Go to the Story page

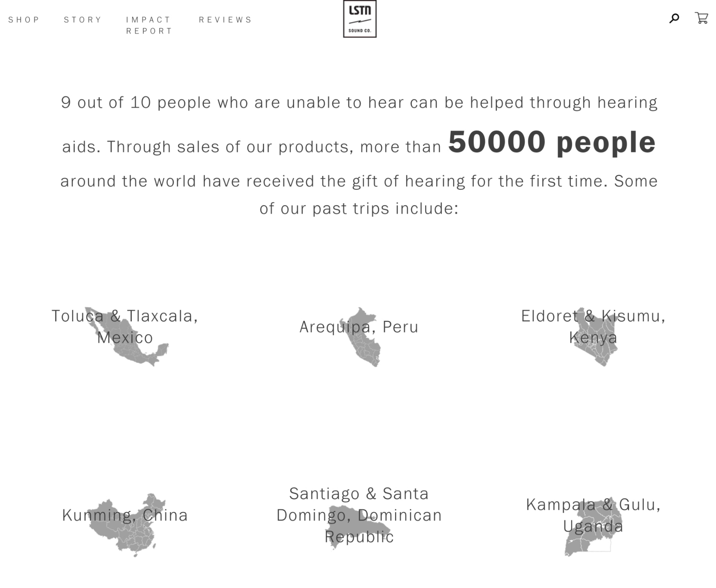pyautogui.click(x=83, y=20)
